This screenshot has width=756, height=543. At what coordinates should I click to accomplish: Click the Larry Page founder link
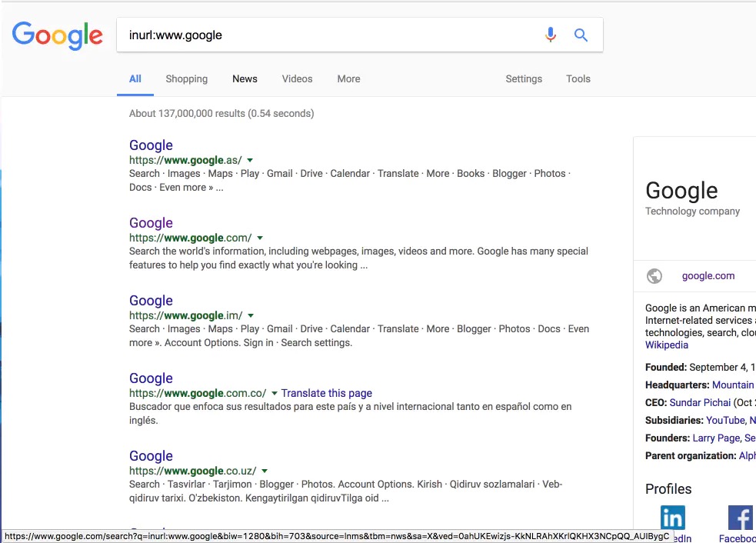coord(717,438)
